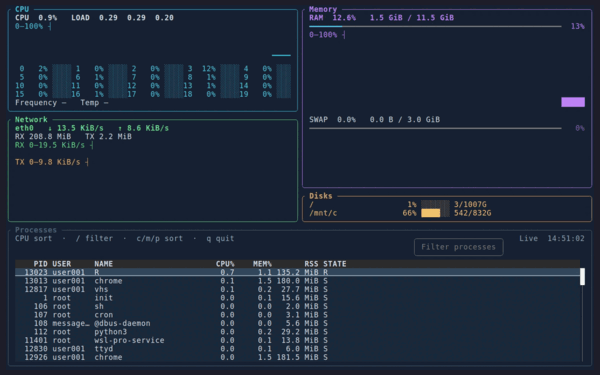
Task: Select the init process row
Action: click(298, 298)
